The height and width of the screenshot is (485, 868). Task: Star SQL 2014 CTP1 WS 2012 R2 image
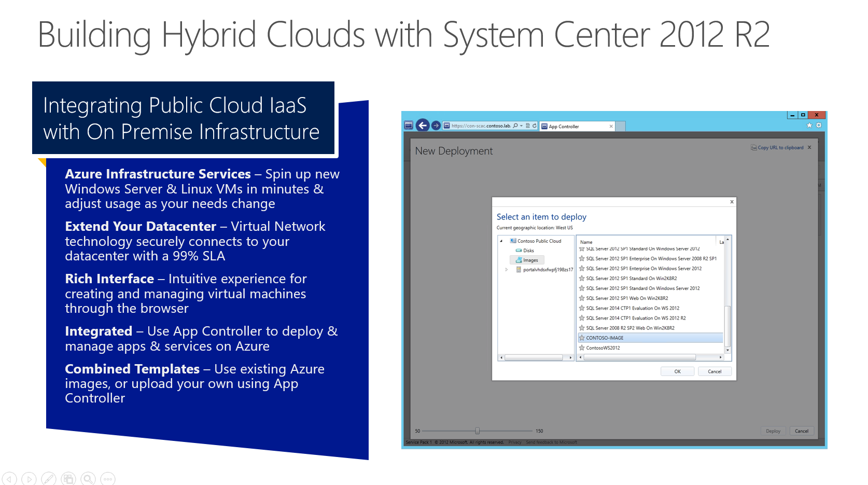tap(582, 318)
